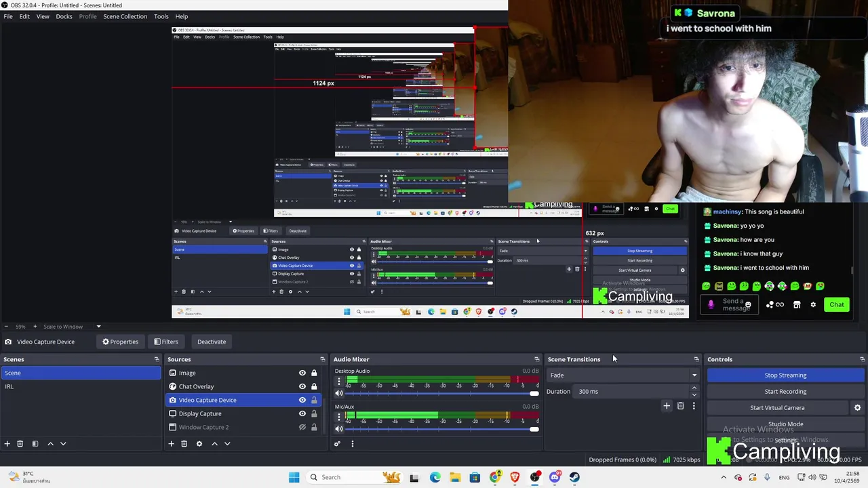Decrease transition duration with down arrow
Screen dimensions: 868x488
[x=694, y=394]
